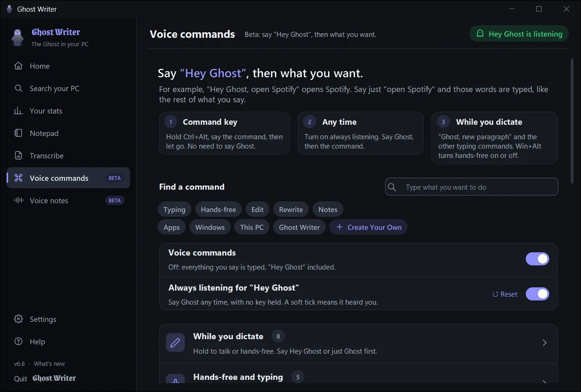Toggle Always listening for Hey Ghost switch

[537, 294]
